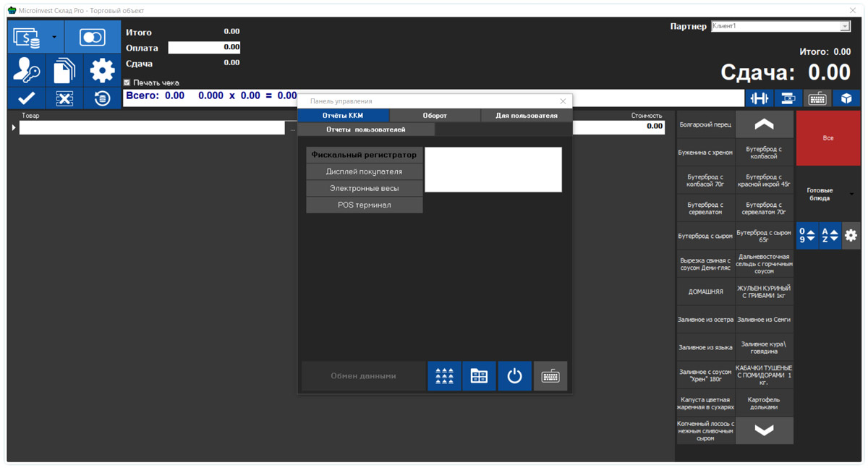Select Дисплей покупателя button
Viewport: 868px width, 468px height.
pos(364,171)
